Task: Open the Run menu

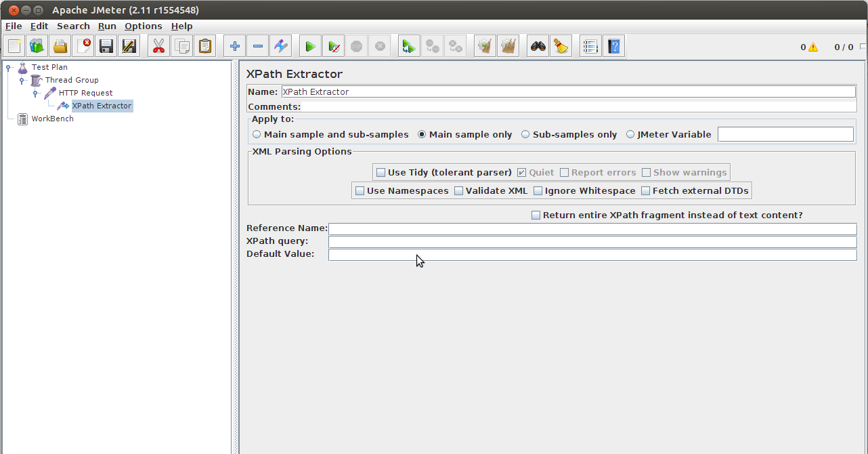Action: [x=107, y=26]
